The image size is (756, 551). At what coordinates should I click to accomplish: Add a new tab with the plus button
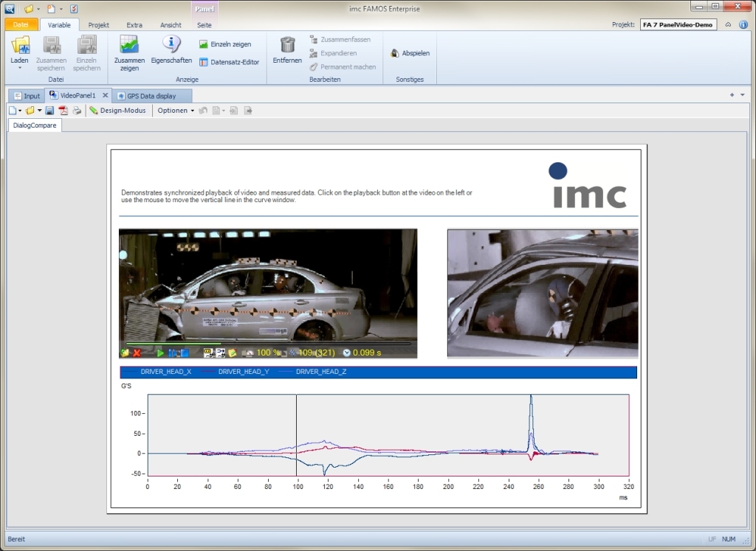732,95
